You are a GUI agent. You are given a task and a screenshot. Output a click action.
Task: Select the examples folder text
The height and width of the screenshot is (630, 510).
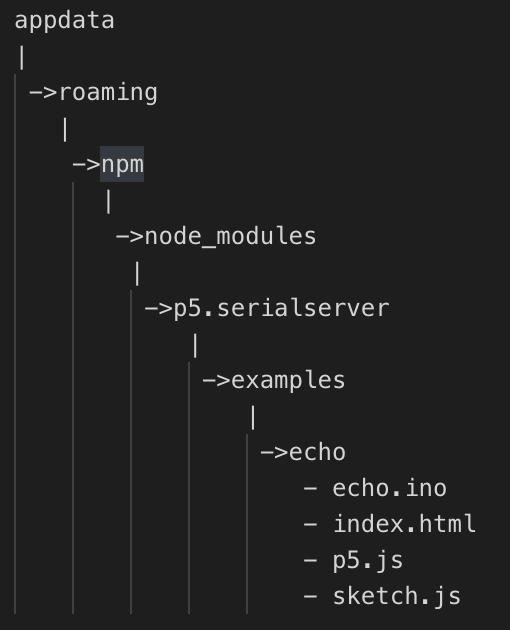click(288, 381)
